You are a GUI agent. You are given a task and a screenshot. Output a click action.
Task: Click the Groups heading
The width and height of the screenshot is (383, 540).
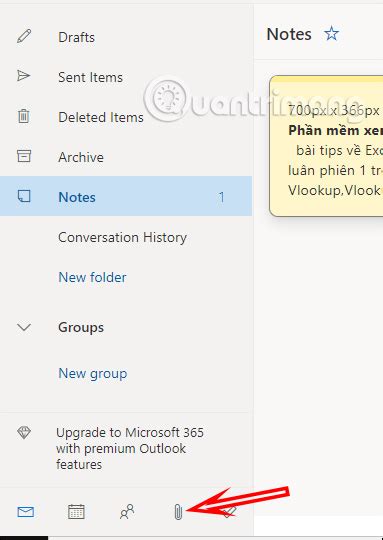coord(81,327)
